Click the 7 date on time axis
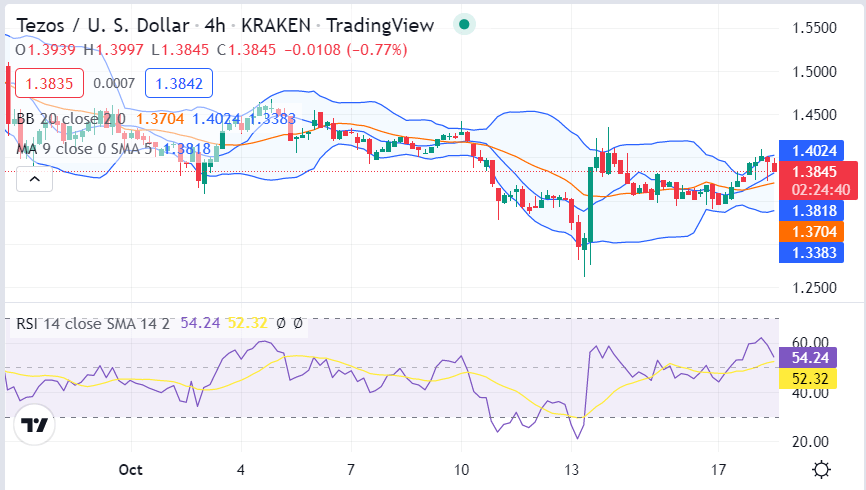This screenshot has width=866, height=490. [351, 470]
